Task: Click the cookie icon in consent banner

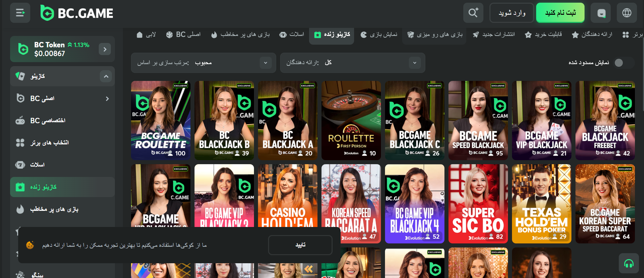Action: pyautogui.click(x=30, y=245)
